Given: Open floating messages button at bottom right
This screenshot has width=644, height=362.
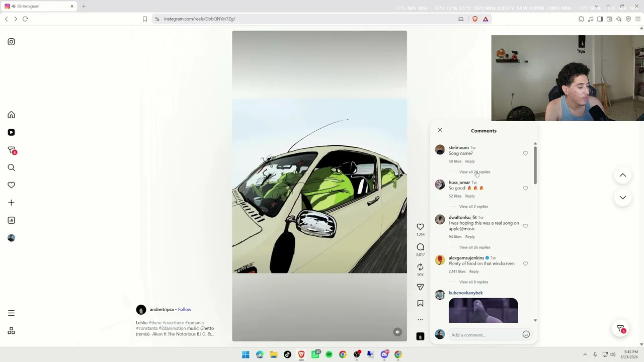Looking at the screenshot, I should 621,328.
